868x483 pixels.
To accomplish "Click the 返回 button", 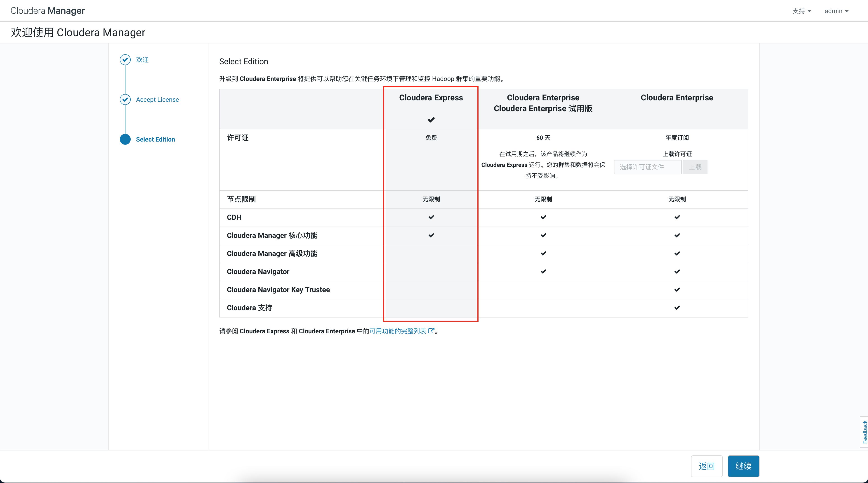I will click(x=707, y=466).
